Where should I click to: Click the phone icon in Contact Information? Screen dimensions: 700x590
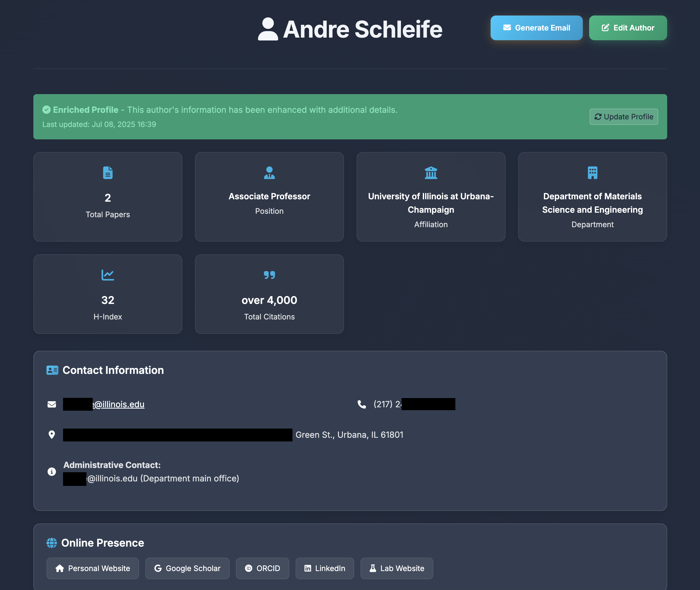[361, 404]
